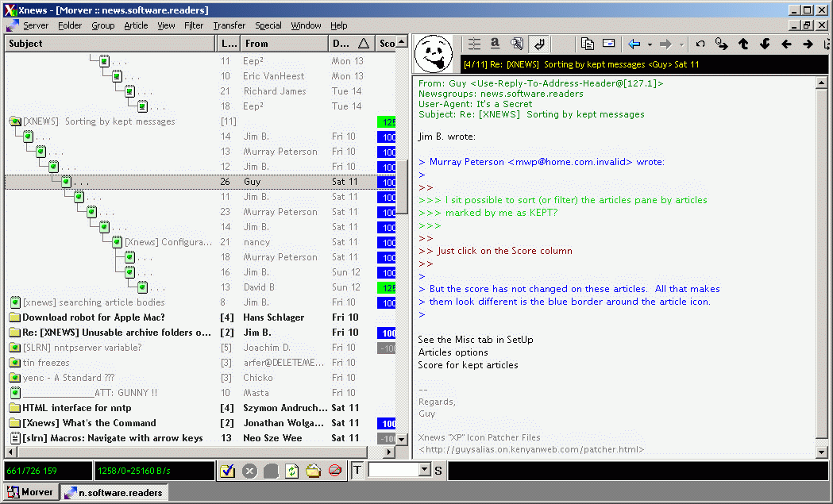The width and height of the screenshot is (833, 504).
Task: Click the copy pages toolbar icon
Action: (587, 44)
